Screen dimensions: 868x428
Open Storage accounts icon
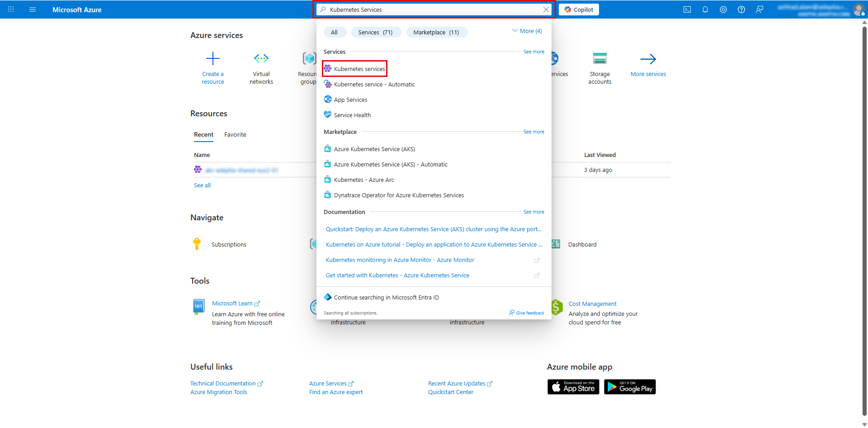[600, 59]
